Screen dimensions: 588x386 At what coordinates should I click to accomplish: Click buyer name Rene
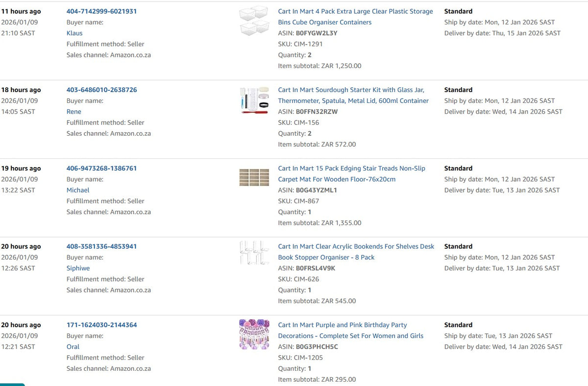pyautogui.click(x=74, y=112)
